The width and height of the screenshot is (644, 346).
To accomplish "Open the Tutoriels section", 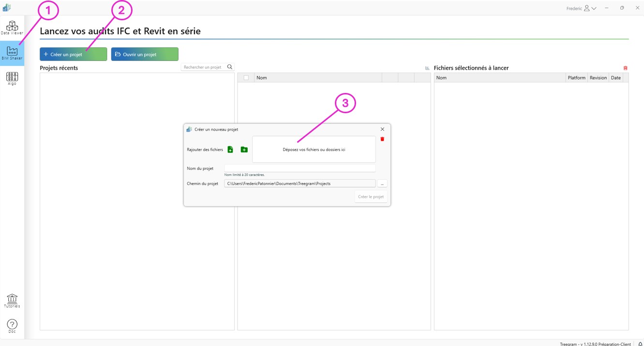I will (x=12, y=300).
